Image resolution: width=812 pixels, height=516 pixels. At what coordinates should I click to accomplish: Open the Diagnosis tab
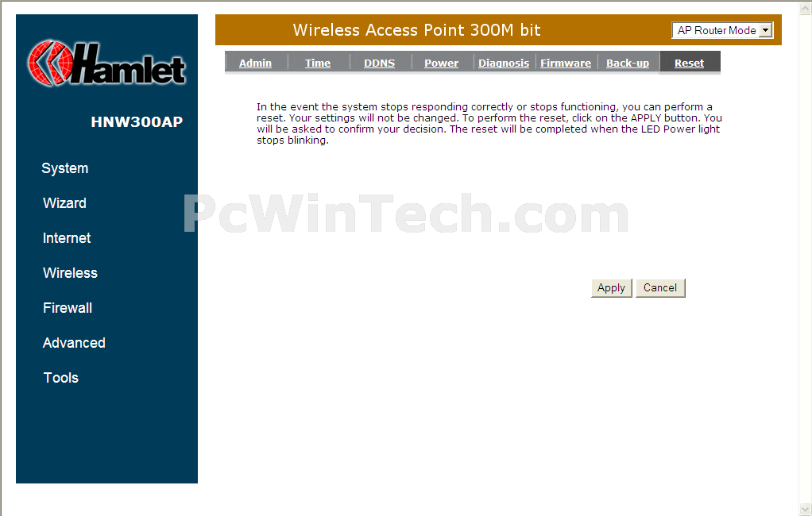click(504, 64)
